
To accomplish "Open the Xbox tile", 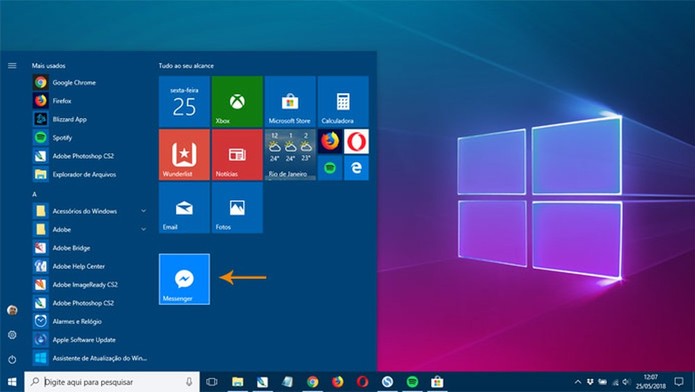I will (237, 102).
